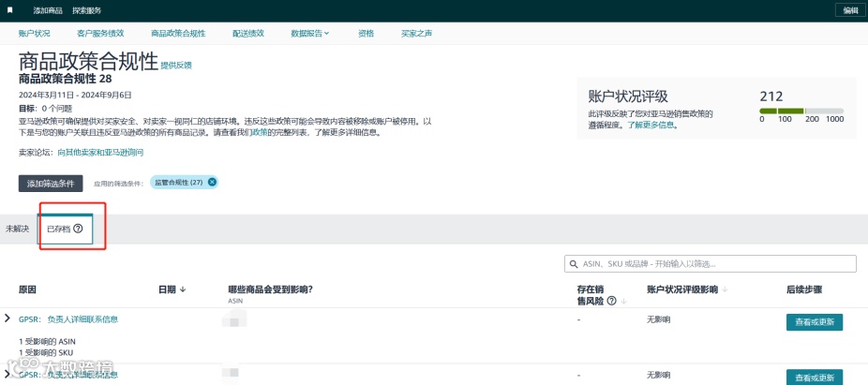Click 查看或更新 for second GPSR row
868x385 pixels.
815,378
